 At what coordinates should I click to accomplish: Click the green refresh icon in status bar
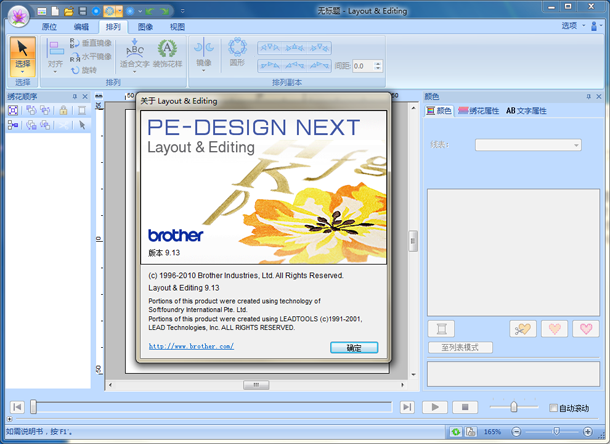[x=456, y=432]
